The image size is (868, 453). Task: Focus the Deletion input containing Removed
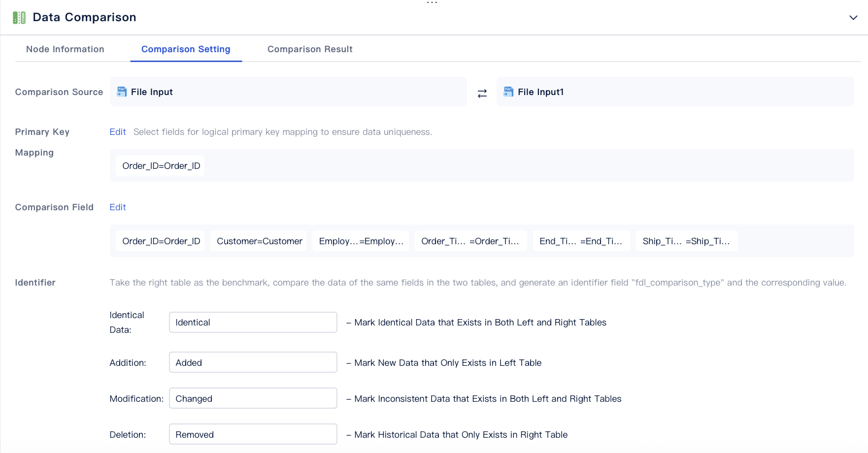coord(253,434)
